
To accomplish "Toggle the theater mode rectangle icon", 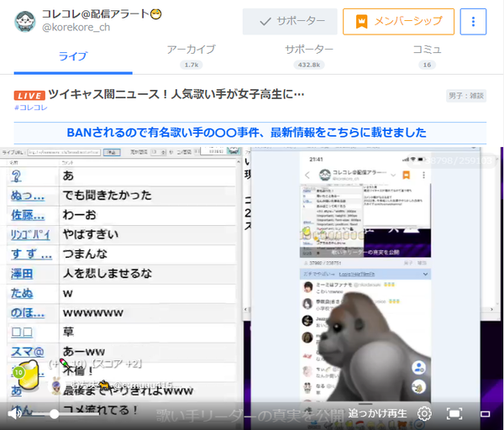I will point(485,414).
